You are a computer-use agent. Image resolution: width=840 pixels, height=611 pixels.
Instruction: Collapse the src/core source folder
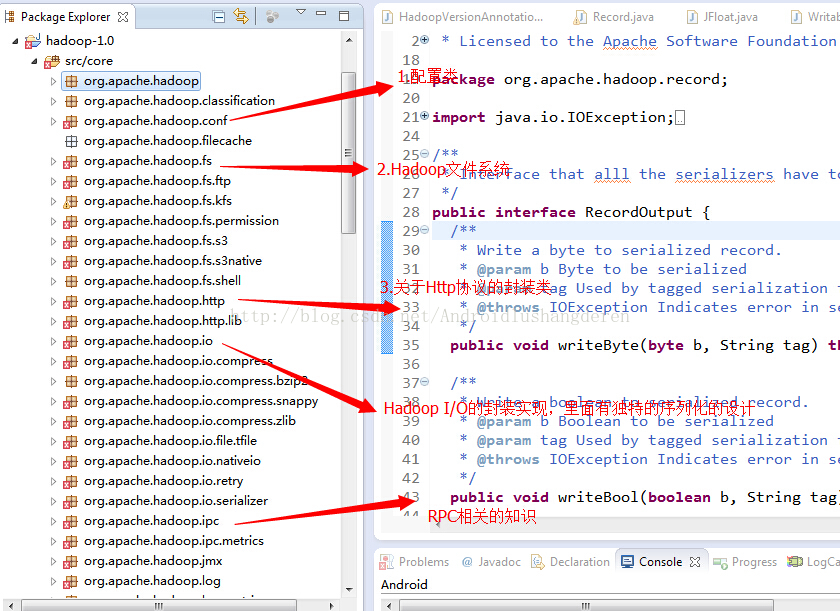[34, 61]
